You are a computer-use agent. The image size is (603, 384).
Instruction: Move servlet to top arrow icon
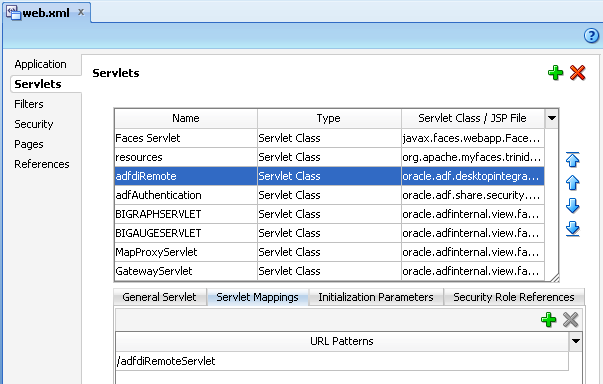(573, 160)
